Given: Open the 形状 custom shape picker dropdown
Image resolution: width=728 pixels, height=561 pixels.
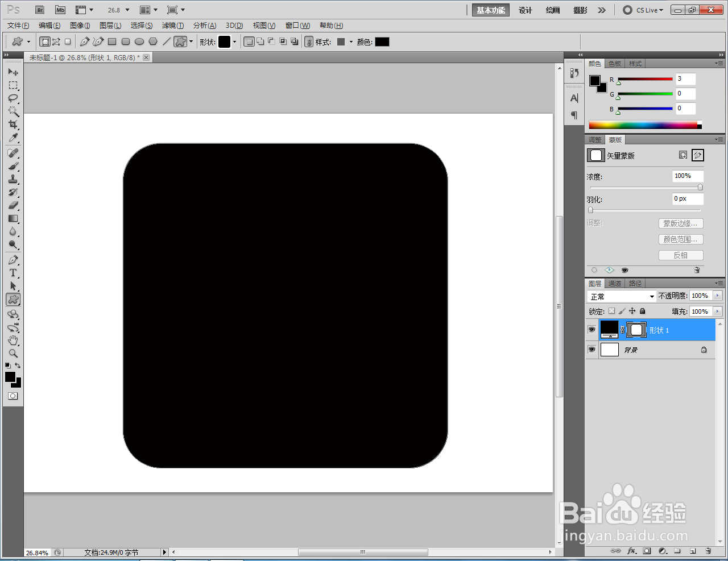Looking at the screenshot, I should [x=234, y=41].
